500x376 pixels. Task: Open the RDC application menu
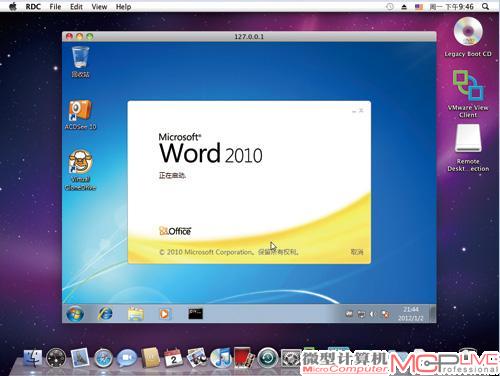click(x=33, y=7)
